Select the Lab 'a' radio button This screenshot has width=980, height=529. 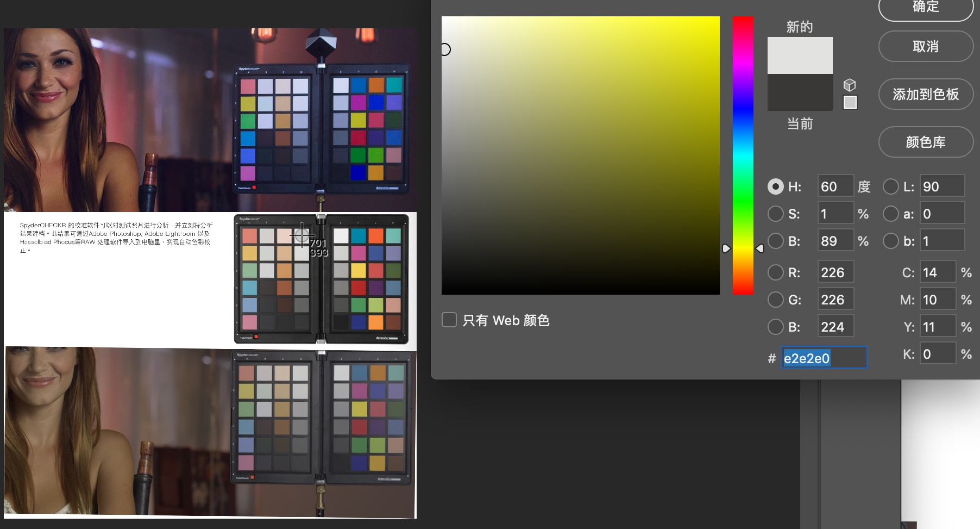click(890, 214)
